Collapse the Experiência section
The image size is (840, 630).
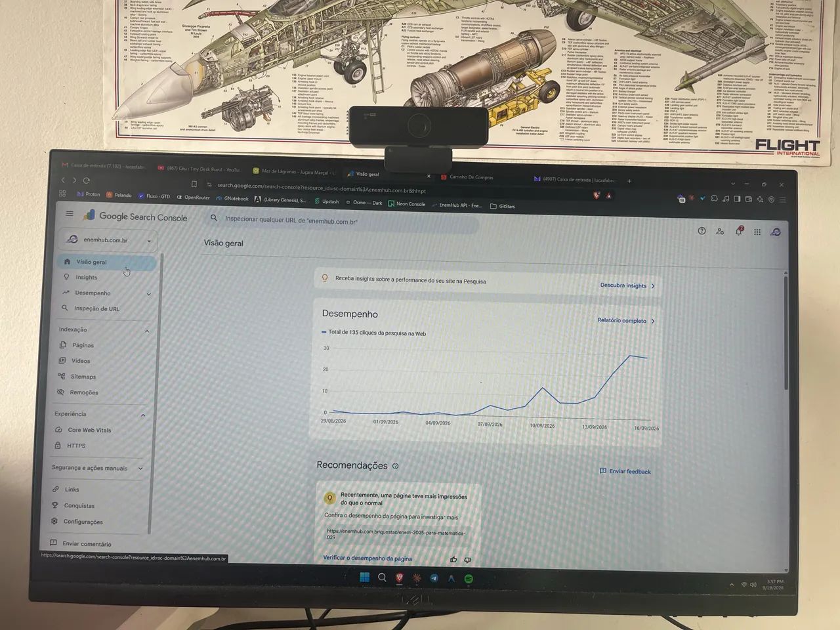143,415
